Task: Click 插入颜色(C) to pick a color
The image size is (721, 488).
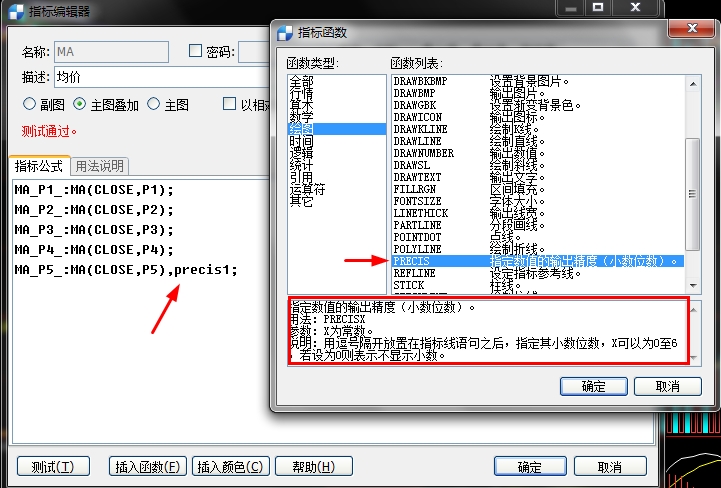Action: tap(230, 467)
